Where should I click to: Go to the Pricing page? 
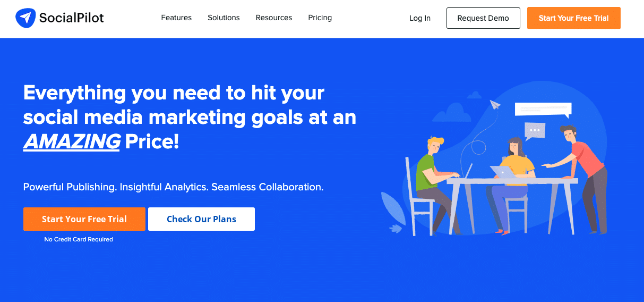pos(320,18)
